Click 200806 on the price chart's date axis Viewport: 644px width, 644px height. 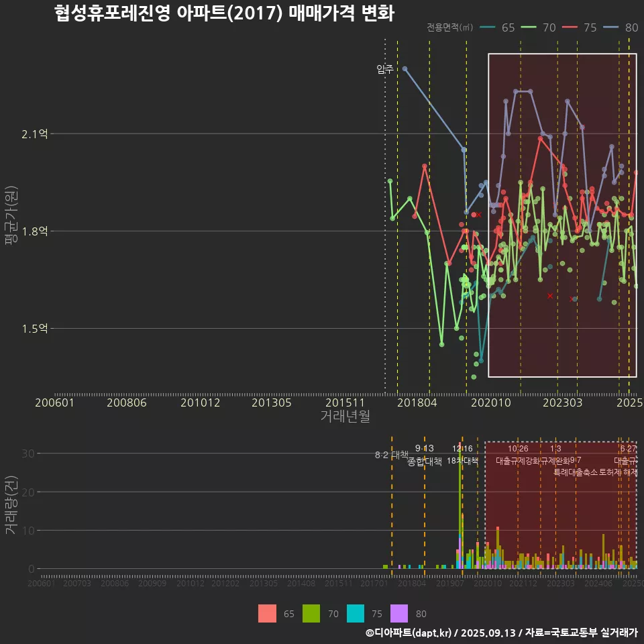127,402
